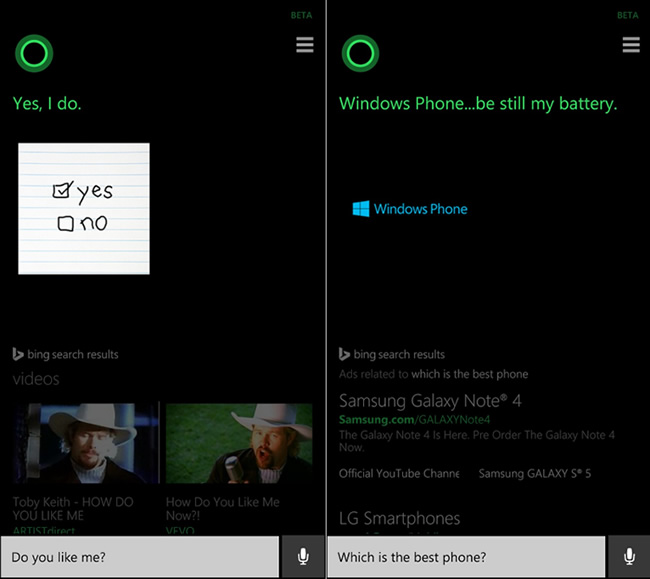
Task: Click the Windows Phone logo
Action: pos(361,209)
